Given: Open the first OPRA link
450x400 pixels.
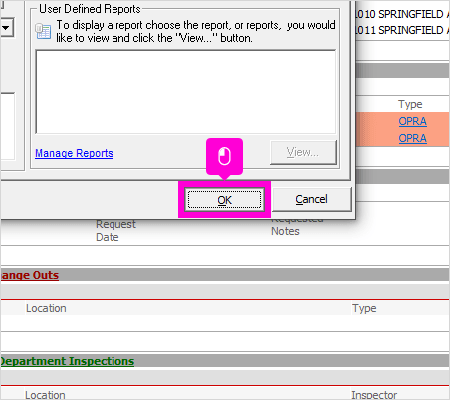Looking at the screenshot, I should click(x=412, y=121).
